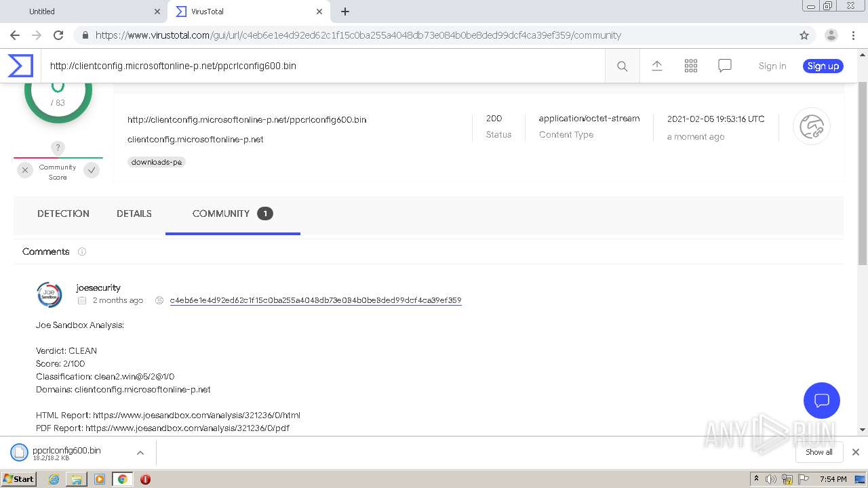Open the Windows Start menu
The height and width of the screenshot is (488, 868).
click(x=19, y=479)
